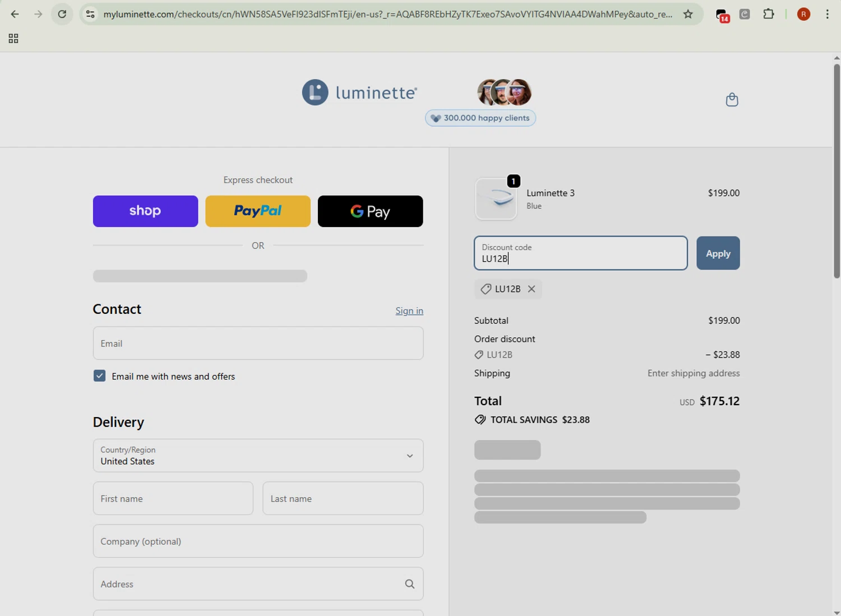This screenshot has width=841, height=616.
Task: Remove the LU12B discount code tag
Action: click(532, 289)
